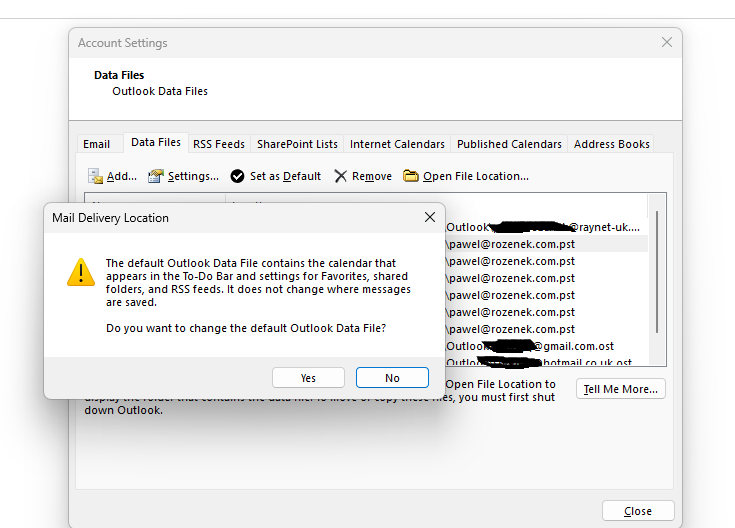Decline the change by clicking No
735x528 pixels.
[392, 377]
